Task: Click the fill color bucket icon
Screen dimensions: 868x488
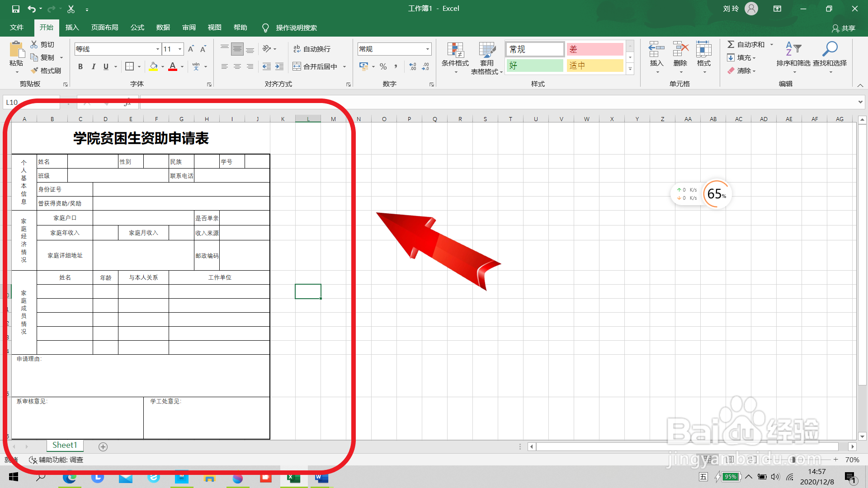Action: pyautogui.click(x=154, y=66)
